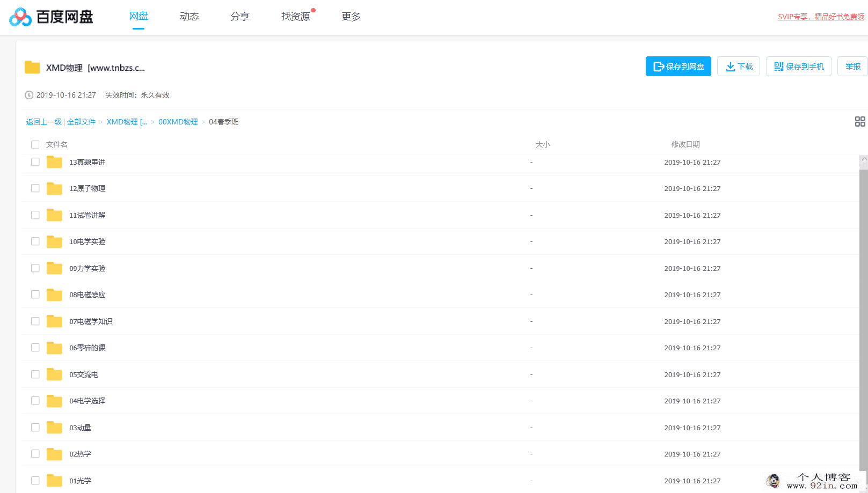868x493 pixels.
Task: Open folder name 04电学选择
Action: pos(87,401)
